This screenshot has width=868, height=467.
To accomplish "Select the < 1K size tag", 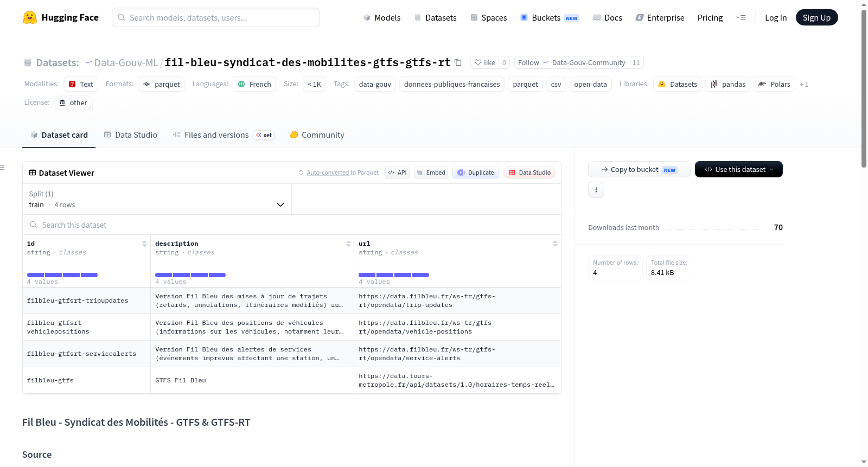I will (314, 84).
